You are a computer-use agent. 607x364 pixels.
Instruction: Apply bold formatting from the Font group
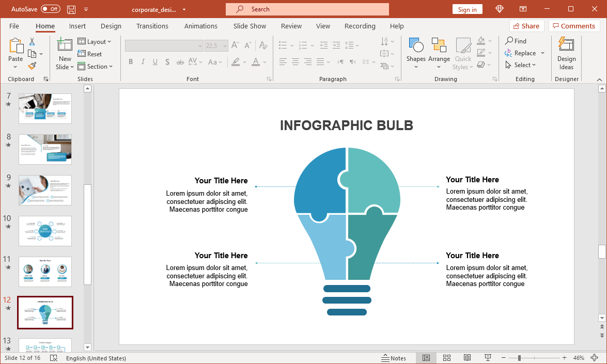click(x=131, y=62)
